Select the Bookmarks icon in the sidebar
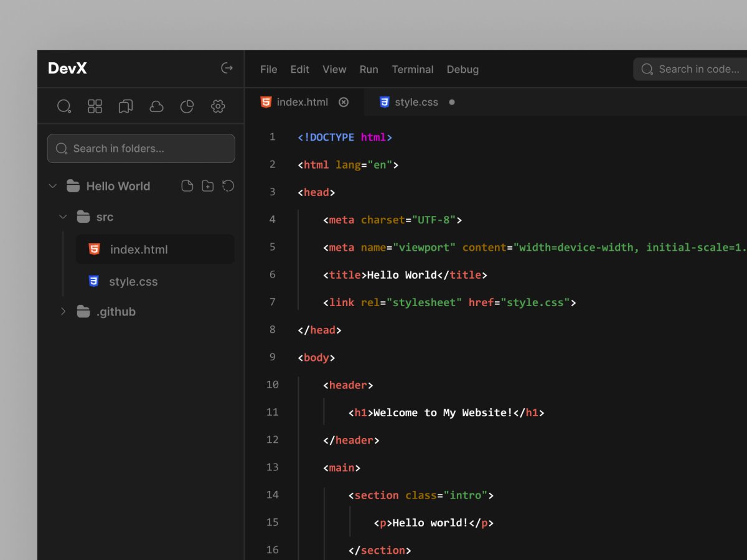 coord(125,106)
